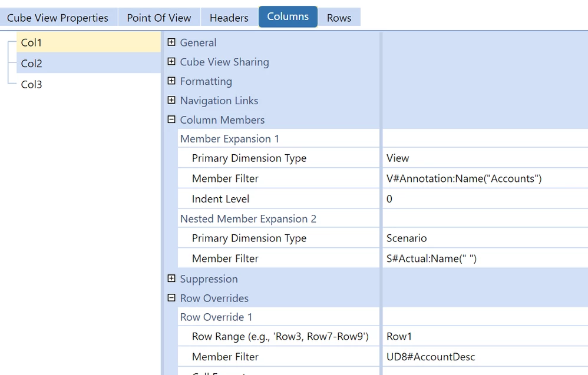Click the General section label
The width and height of the screenshot is (588, 375).
[198, 42]
